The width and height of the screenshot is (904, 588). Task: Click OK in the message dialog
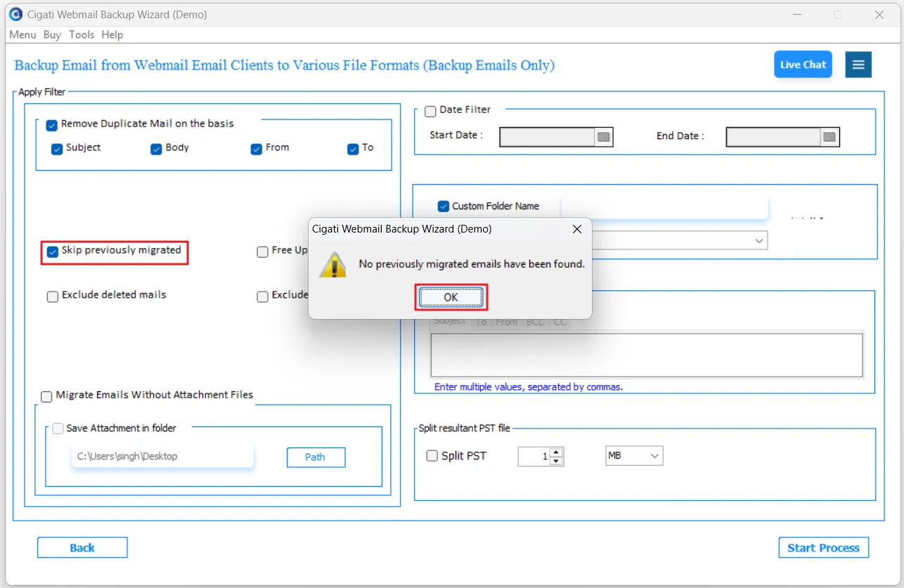(x=451, y=298)
